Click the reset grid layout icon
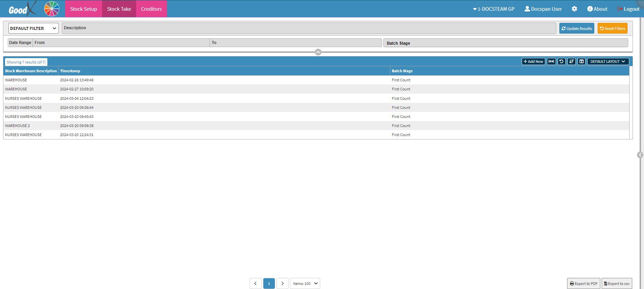 pos(561,61)
